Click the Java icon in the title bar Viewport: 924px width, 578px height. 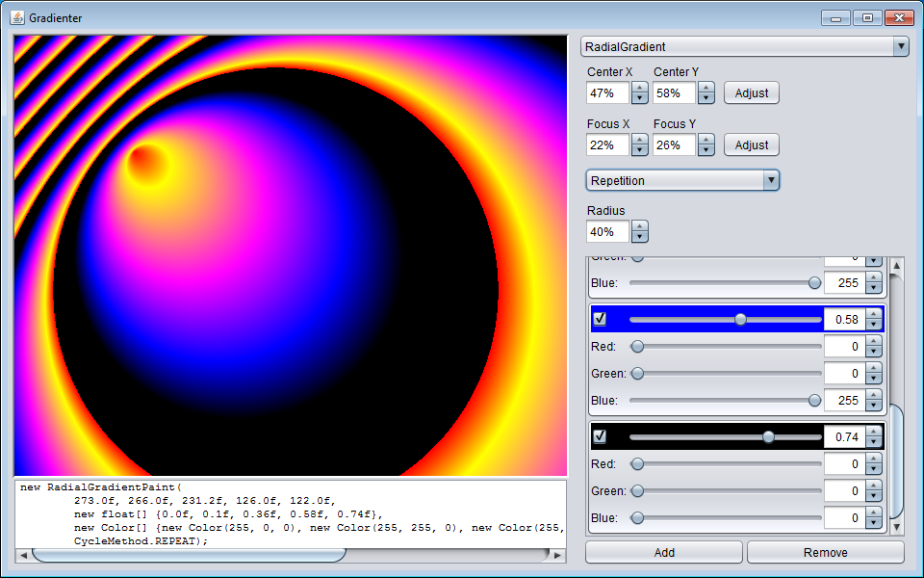point(17,17)
